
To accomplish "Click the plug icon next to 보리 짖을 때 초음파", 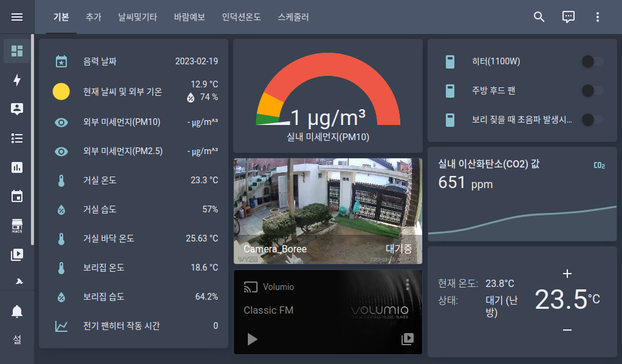I will [x=450, y=120].
